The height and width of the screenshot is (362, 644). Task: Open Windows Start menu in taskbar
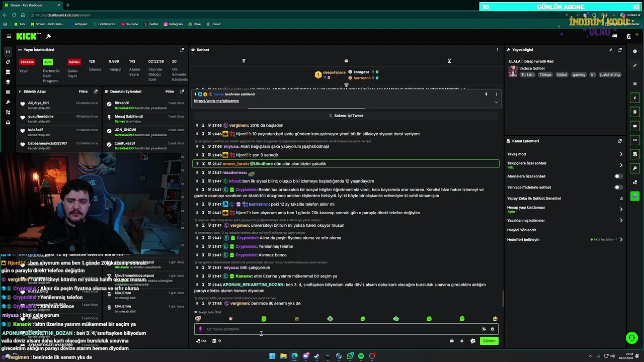coord(272,356)
